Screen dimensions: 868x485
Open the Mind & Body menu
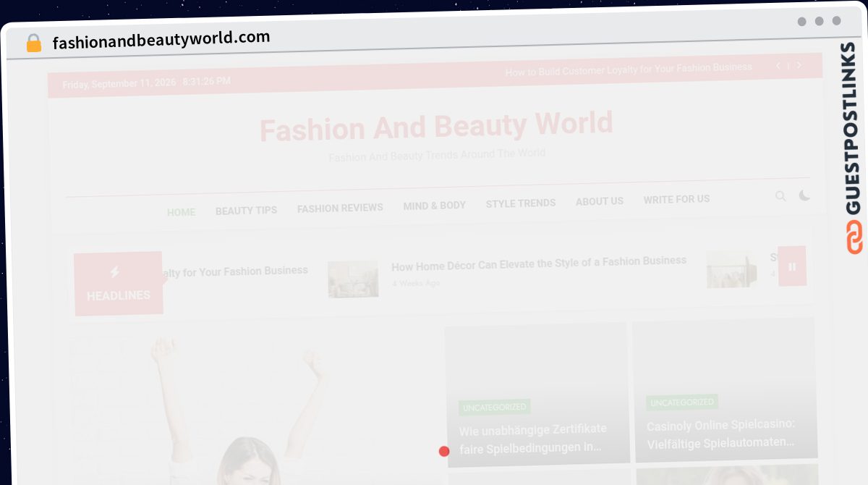pyautogui.click(x=434, y=206)
